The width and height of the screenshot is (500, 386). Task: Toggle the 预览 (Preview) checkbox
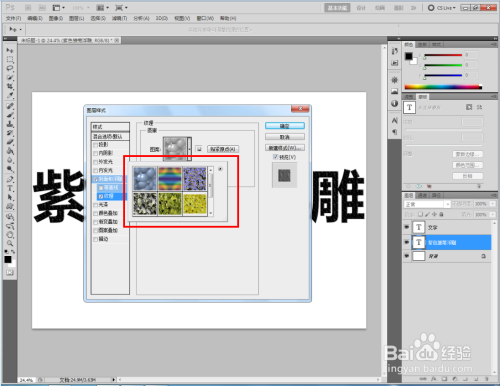(275, 157)
